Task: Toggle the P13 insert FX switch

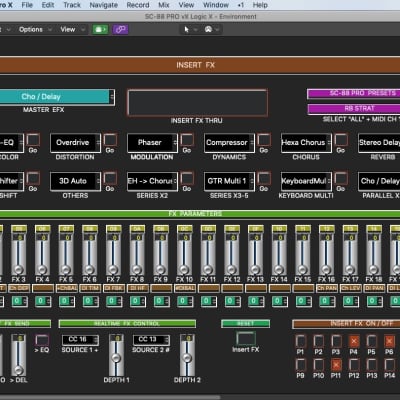Action: 371,365
